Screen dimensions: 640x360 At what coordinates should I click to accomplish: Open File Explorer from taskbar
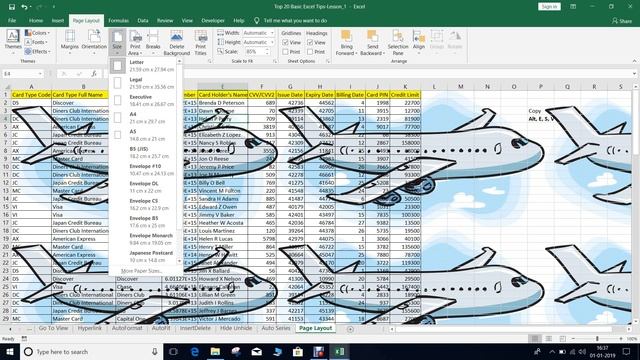point(215,351)
